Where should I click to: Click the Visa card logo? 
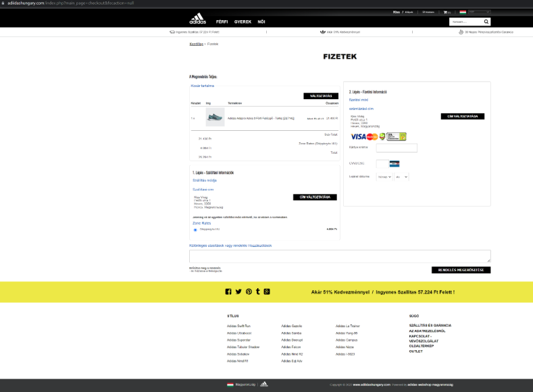357,136
